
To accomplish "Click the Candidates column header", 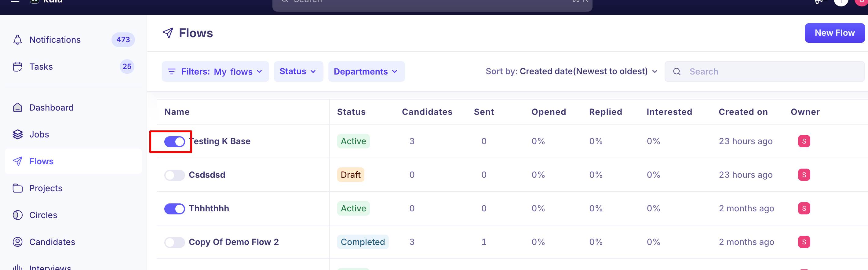I will point(427,112).
